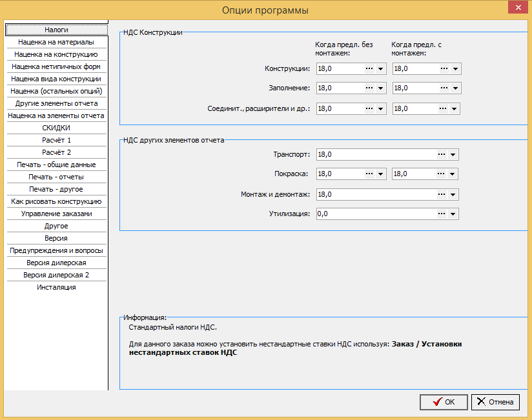Click ellipsis in second Заполнение field
This screenshot has width=532, height=420.
[x=444, y=88]
